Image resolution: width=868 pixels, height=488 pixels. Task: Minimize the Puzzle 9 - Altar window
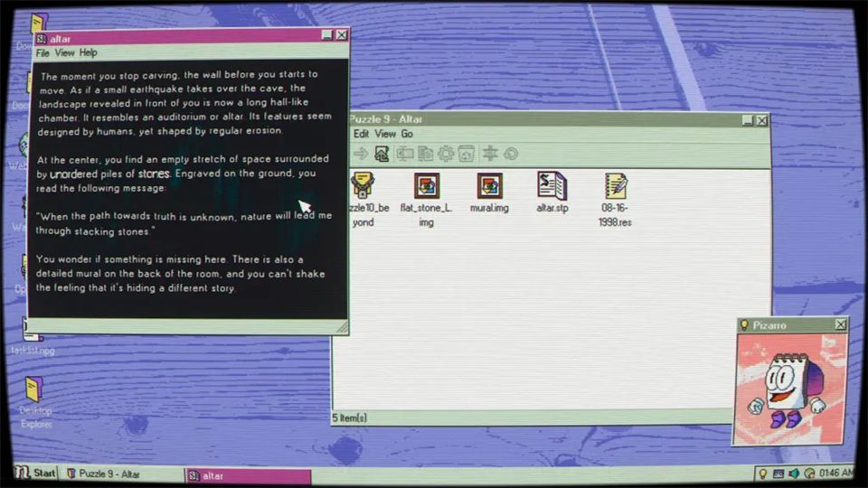point(748,120)
